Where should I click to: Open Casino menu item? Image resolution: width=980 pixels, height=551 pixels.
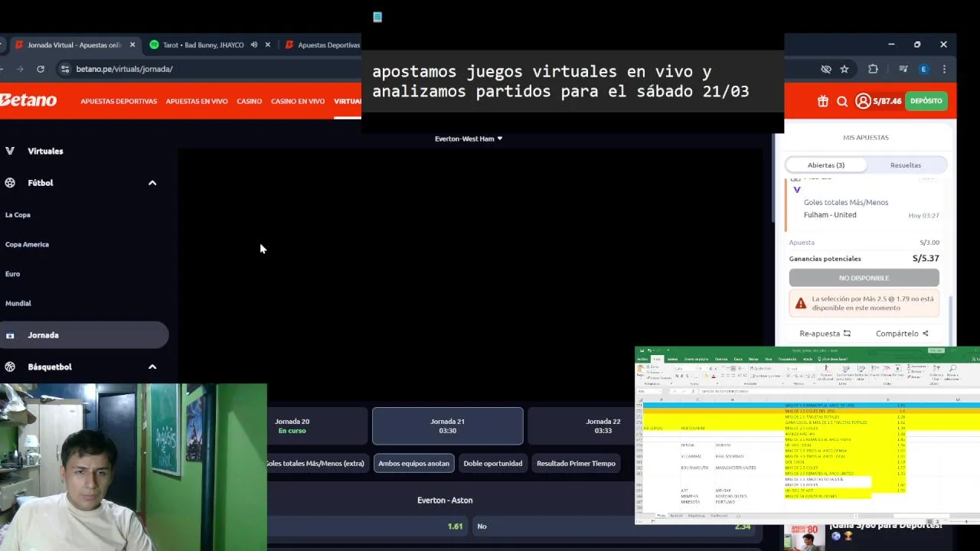click(x=249, y=101)
